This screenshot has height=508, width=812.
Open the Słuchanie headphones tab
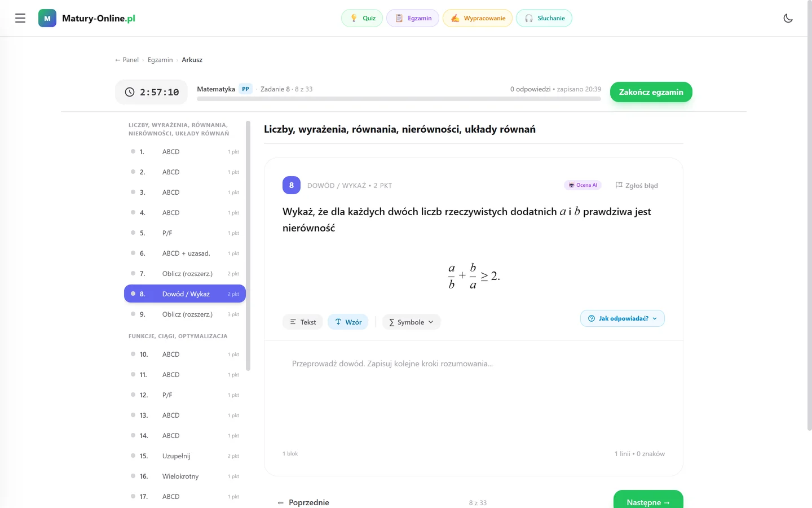click(x=544, y=18)
